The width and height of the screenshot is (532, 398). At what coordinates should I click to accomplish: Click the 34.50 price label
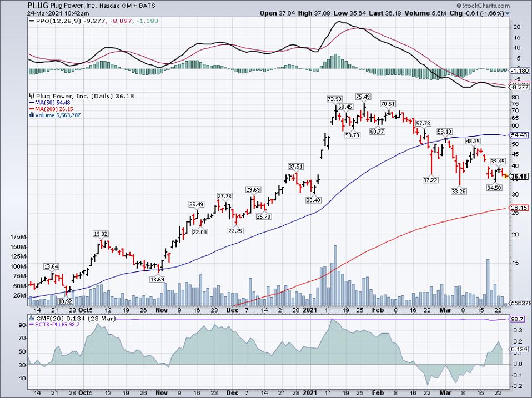pos(494,188)
